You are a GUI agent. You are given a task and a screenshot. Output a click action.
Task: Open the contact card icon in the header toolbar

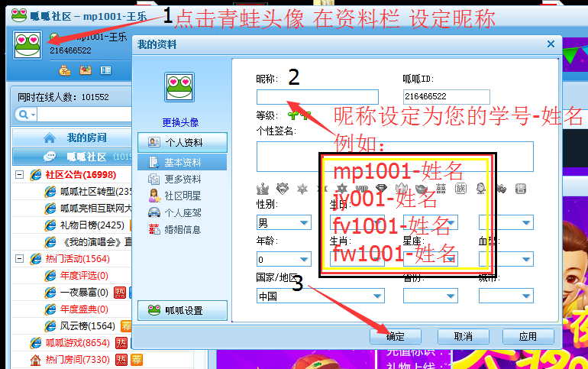pyautogui.click(x=105, y=70)
